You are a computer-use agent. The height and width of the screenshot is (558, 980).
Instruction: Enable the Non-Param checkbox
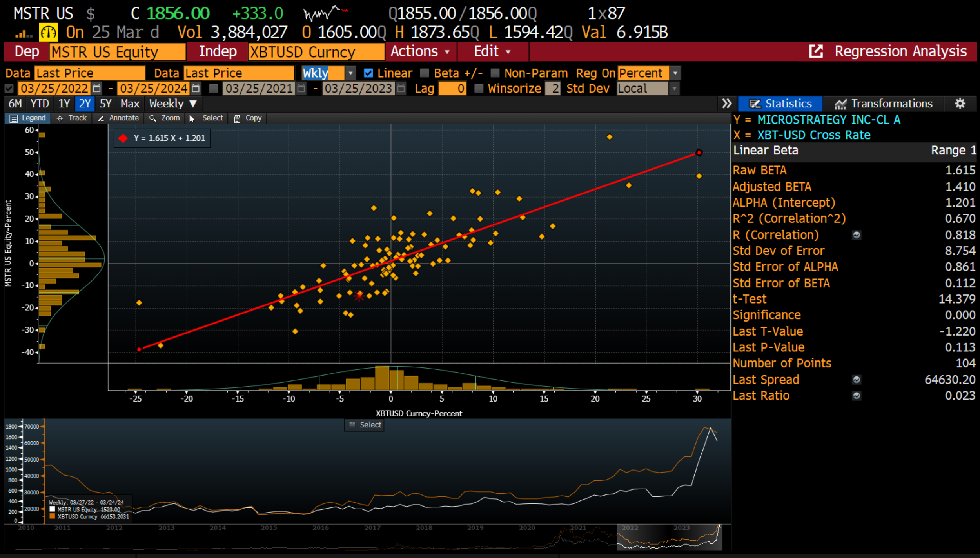click(x=495, y=73)
